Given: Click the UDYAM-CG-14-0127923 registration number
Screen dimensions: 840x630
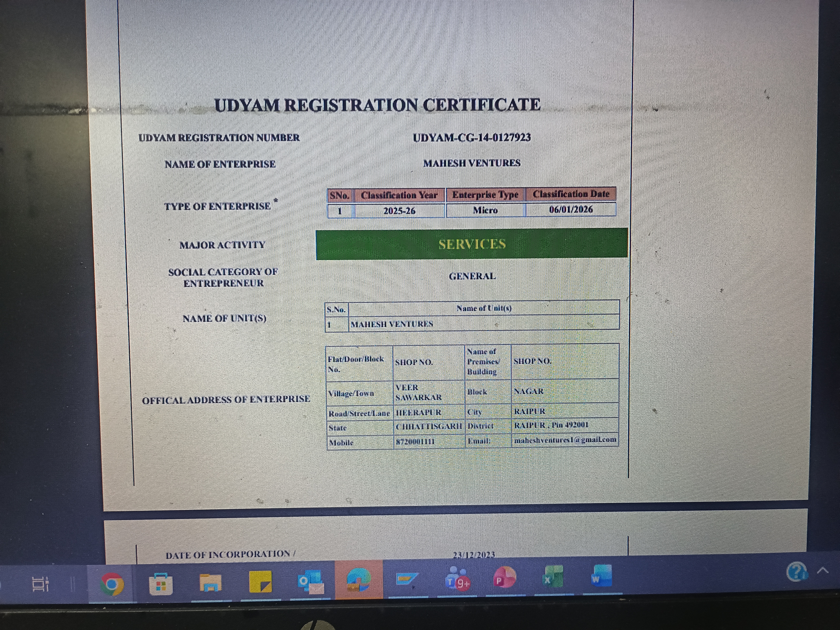Looking at the screenshot, I should (x=472, y=137).
